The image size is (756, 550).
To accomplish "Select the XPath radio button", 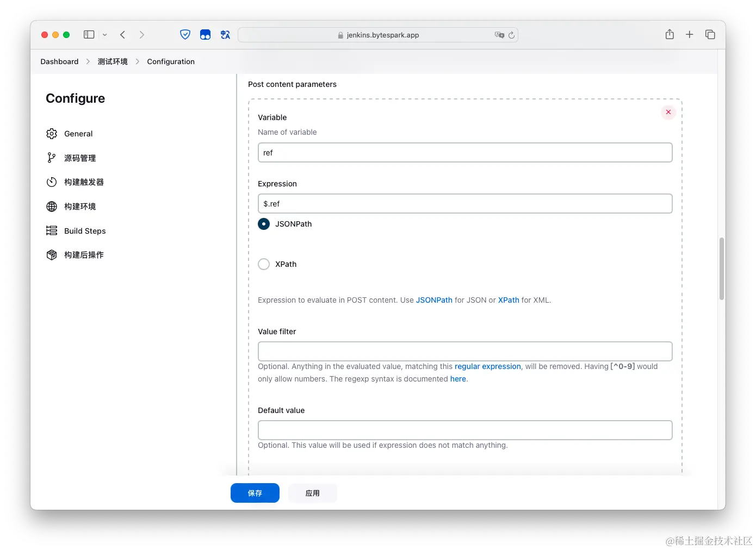I will point(264,264).
